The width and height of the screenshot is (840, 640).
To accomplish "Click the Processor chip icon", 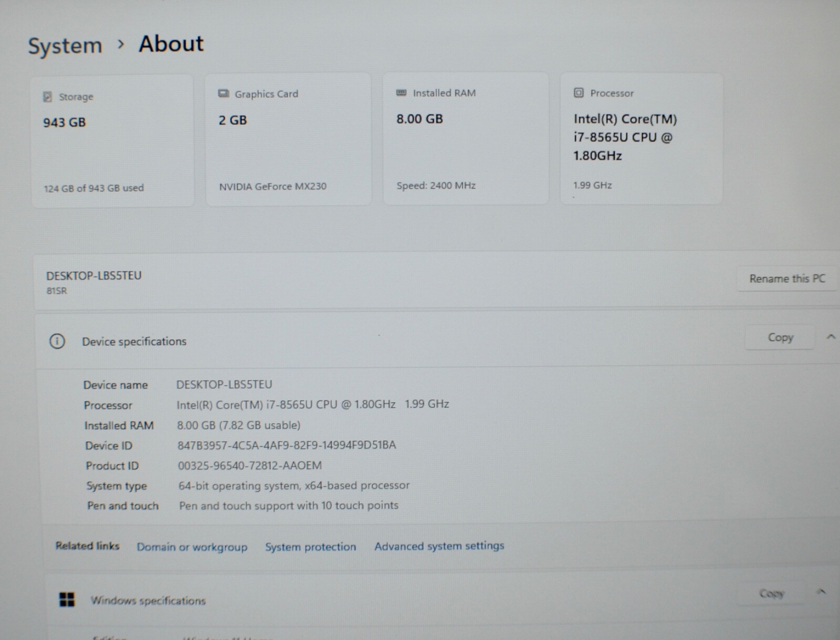I will [579, 93].
